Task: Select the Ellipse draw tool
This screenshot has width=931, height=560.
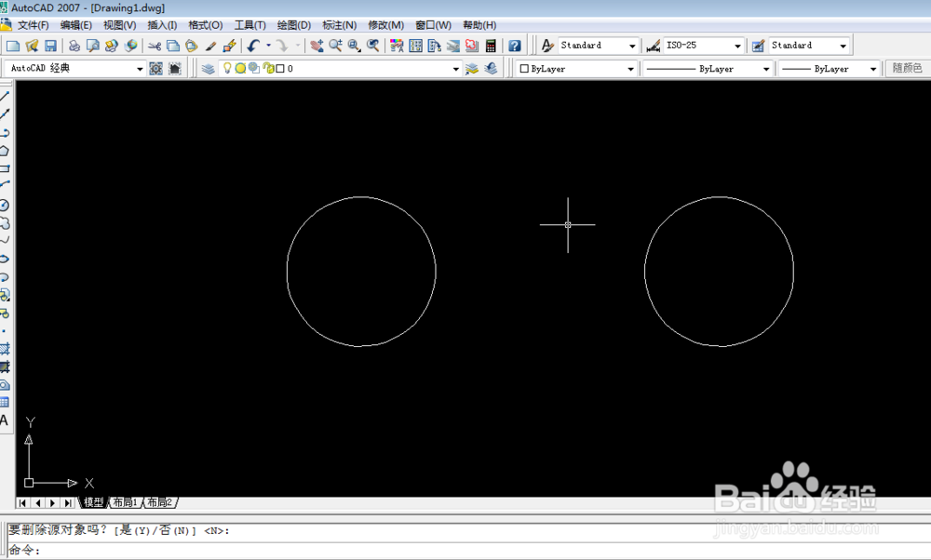Action: point(5,260)
